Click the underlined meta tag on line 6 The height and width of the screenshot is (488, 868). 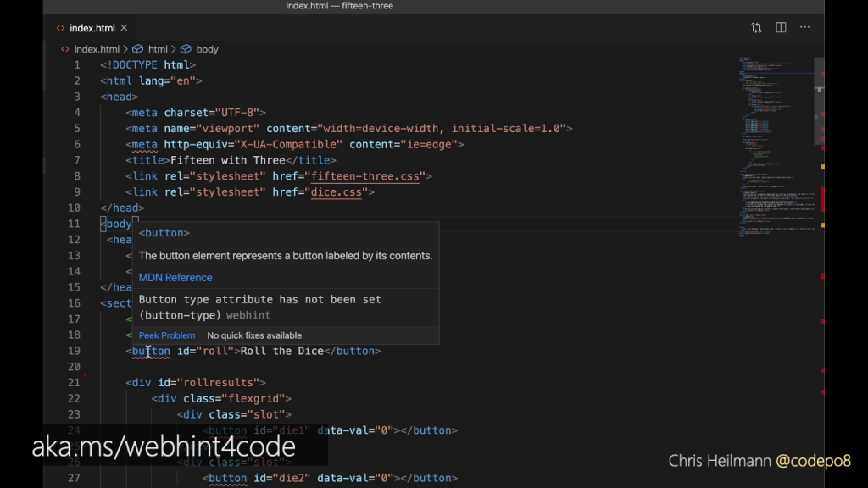(144, 145)
